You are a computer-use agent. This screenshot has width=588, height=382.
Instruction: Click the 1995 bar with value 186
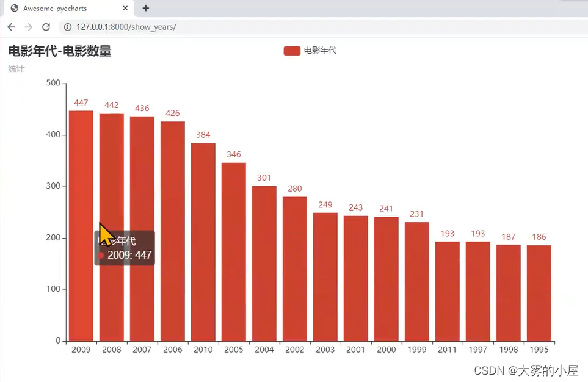539,293
